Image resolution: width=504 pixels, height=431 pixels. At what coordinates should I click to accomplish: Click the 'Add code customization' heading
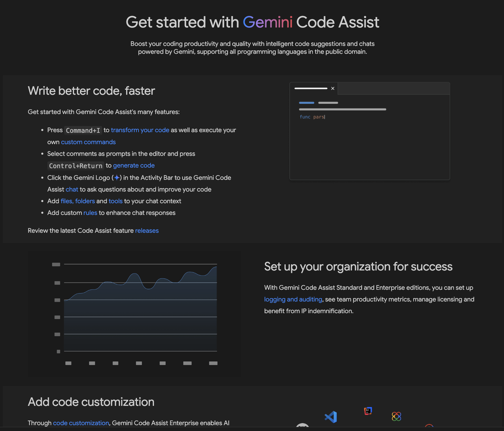91,402
